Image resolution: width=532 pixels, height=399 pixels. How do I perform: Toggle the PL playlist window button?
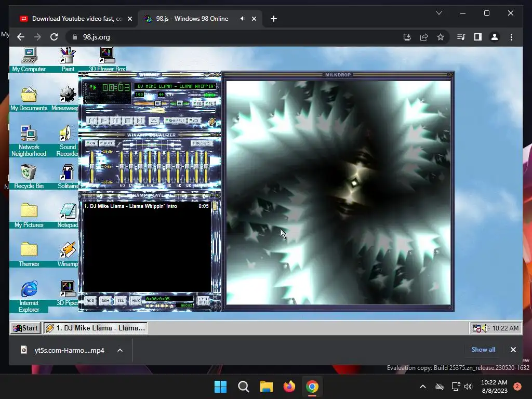tap(209, 103)
